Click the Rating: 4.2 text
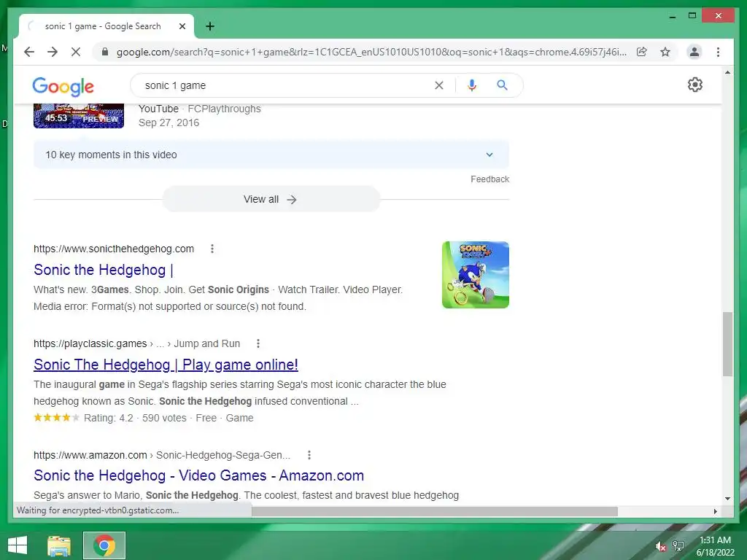Screen dimensions: 747x560 tap(109, 418)
